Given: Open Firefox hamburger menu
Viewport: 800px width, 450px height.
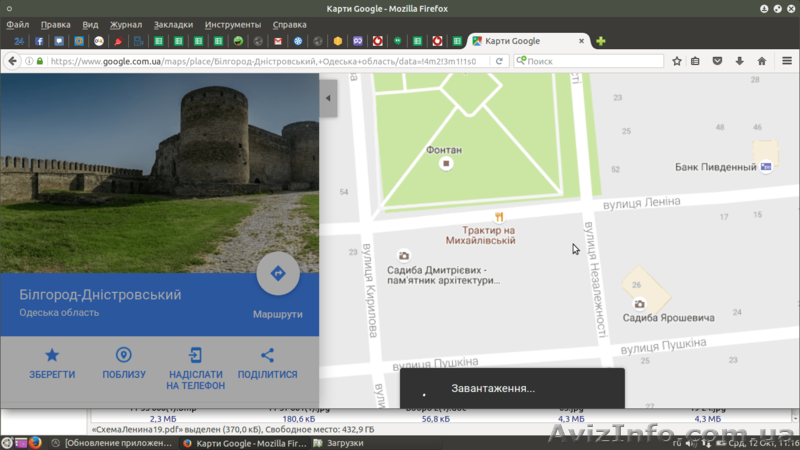Looking at the screenshot, I should tap(787, 61).
